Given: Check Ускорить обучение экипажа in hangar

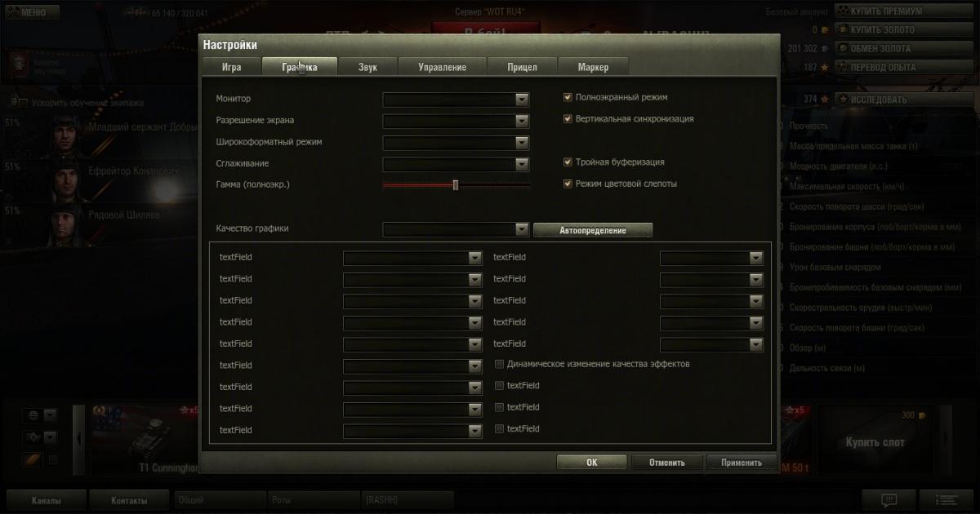Looking at the screenshot, I should tap(24, 103).
